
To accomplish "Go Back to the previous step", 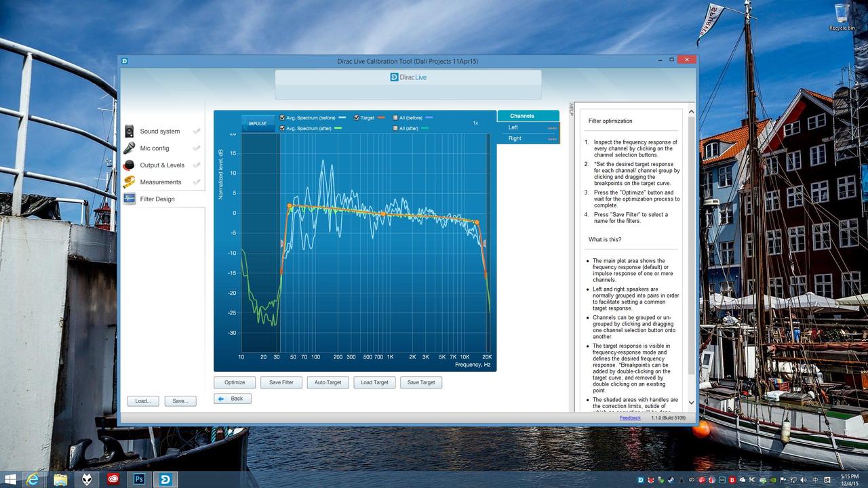I will coord(233,399).
